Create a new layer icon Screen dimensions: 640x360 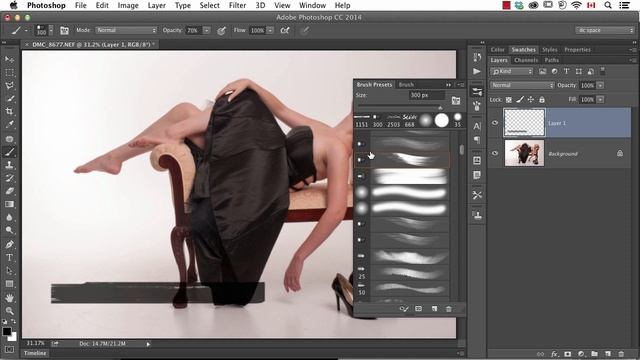[608, 354]
